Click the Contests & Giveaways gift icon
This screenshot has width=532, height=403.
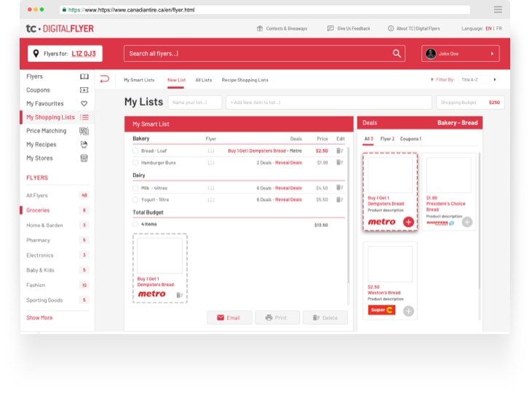point(260,28)
